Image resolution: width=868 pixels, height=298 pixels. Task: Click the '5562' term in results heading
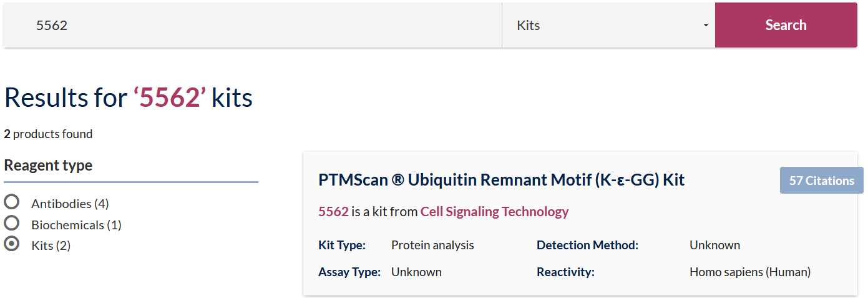tap(170, 98)
